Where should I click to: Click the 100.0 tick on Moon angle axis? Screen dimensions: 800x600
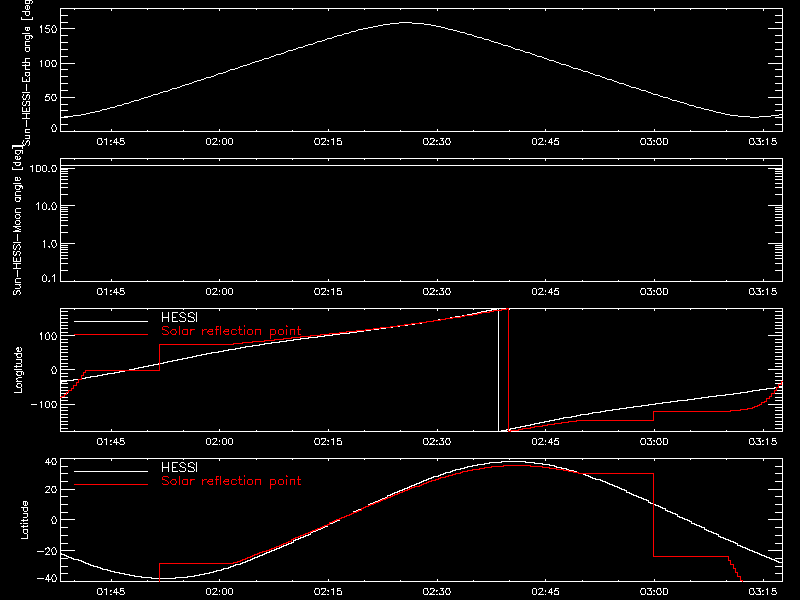tap(43, 168)
